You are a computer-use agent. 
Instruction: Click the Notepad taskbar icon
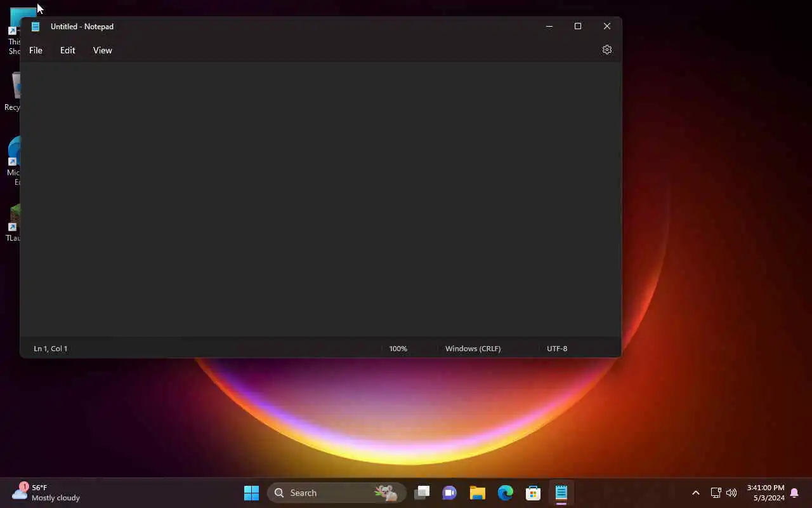tap(561, 493)
